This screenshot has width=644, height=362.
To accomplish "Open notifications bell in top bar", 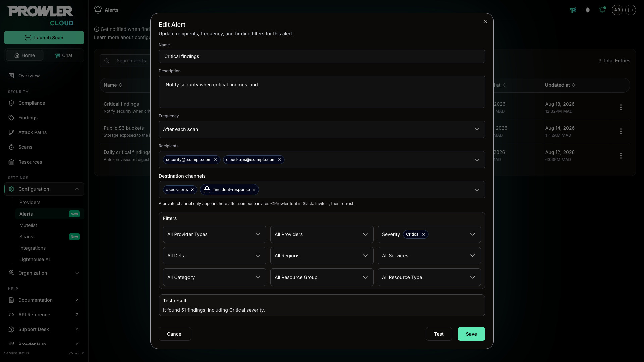I will click(602, 10).
